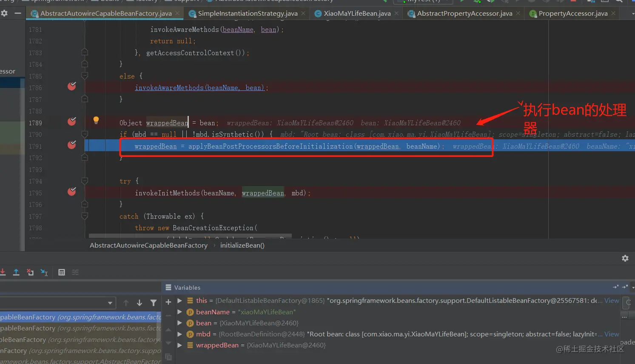Toggle the breakpoint on line 1786
The image size is (635, 364).
click(x=72, y=87)
